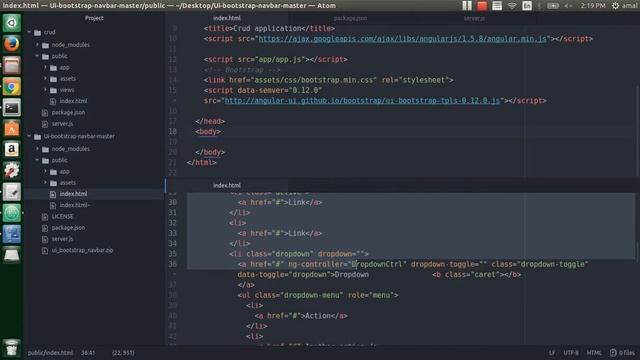Click the keyboard layout indicator in top bar
Screen dimensions: 640x360
click(527, 6)
